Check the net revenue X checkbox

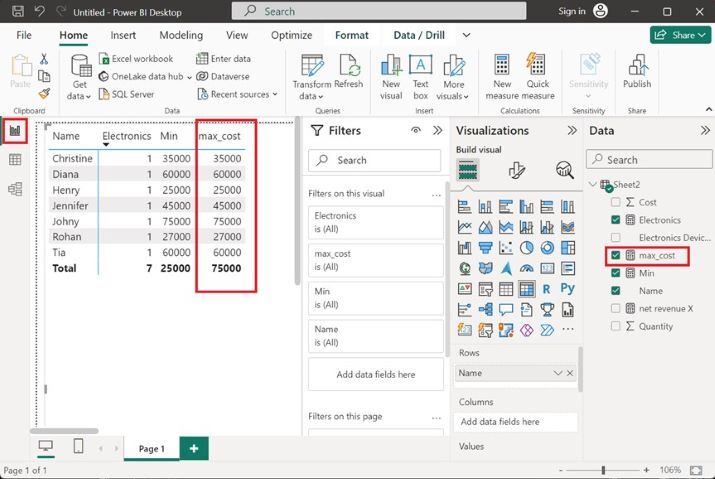tap(616, 308)
